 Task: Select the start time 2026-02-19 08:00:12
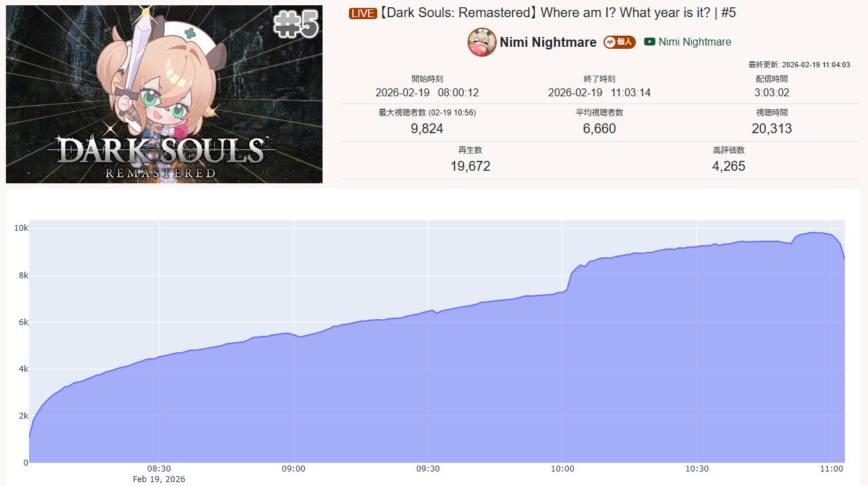click(x=427, y=92)
